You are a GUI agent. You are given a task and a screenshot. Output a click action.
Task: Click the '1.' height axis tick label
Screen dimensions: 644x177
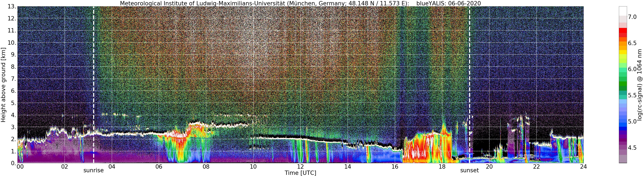[13, 151]
